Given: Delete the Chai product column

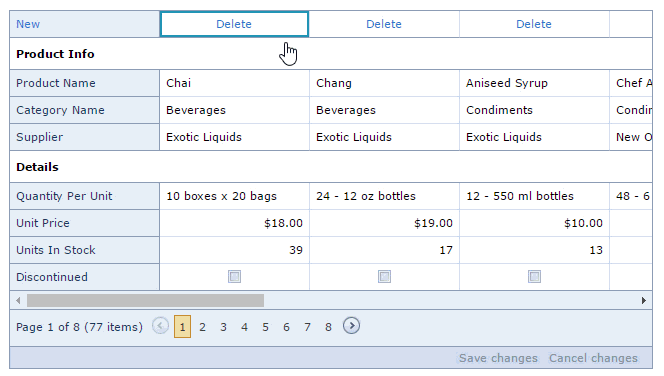Looking at the screenshot, I should 234,24.
